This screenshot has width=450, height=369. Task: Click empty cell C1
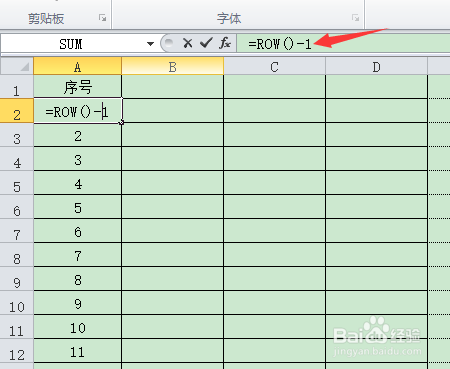(274, 87)
